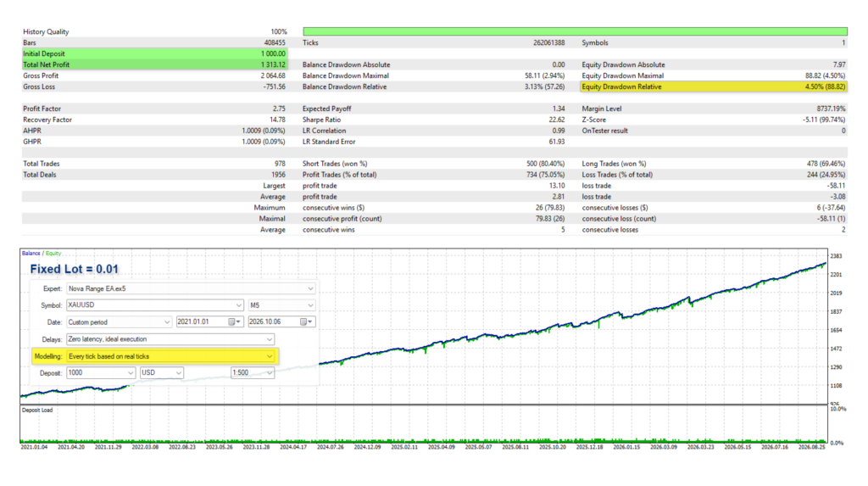Click the x-axis date label 2021.01.04
This screenshot has width=868, height=486.
(x=34, y=447)
